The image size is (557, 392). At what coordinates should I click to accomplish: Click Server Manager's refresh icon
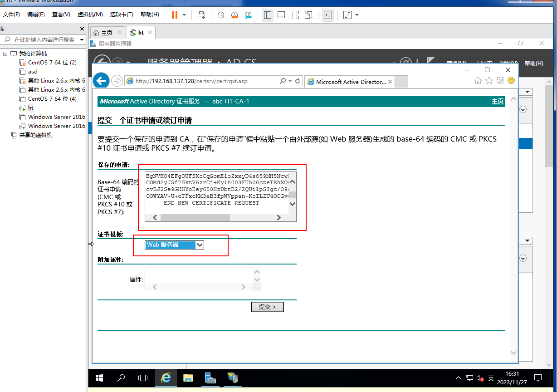click(405, 62)
